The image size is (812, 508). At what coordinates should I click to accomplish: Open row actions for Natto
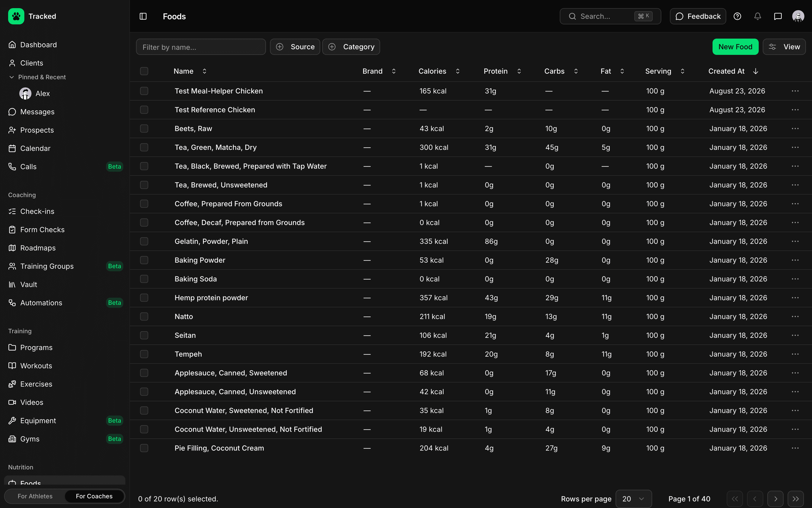795,316
